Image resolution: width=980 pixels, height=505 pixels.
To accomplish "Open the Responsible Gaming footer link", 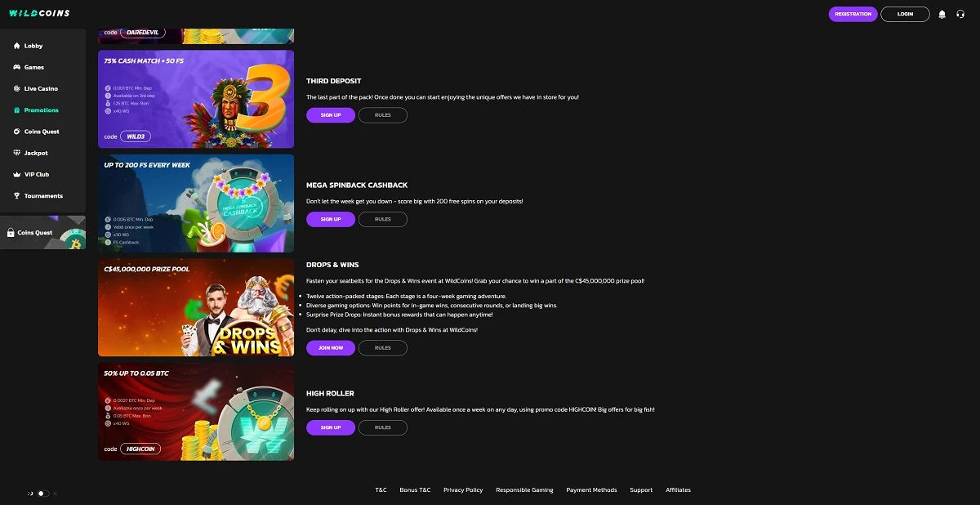I will tap(524, 490).
